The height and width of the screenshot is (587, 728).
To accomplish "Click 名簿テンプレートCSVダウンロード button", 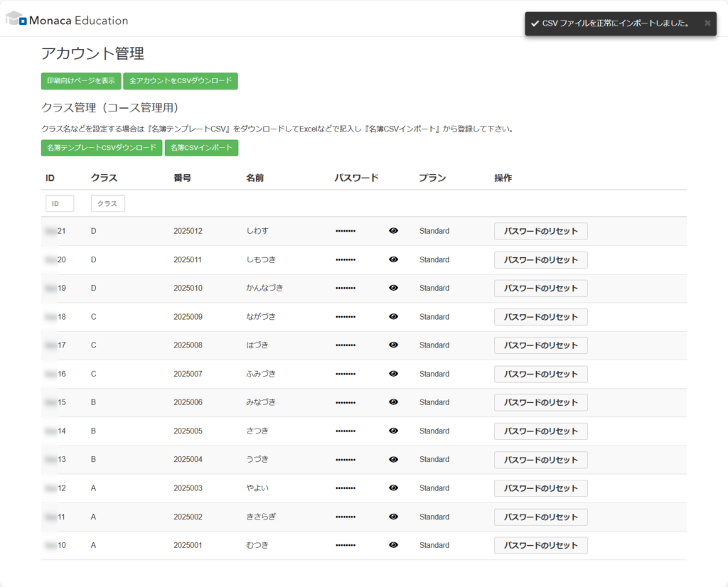I will pyautogui.click(x=102, y=148).
